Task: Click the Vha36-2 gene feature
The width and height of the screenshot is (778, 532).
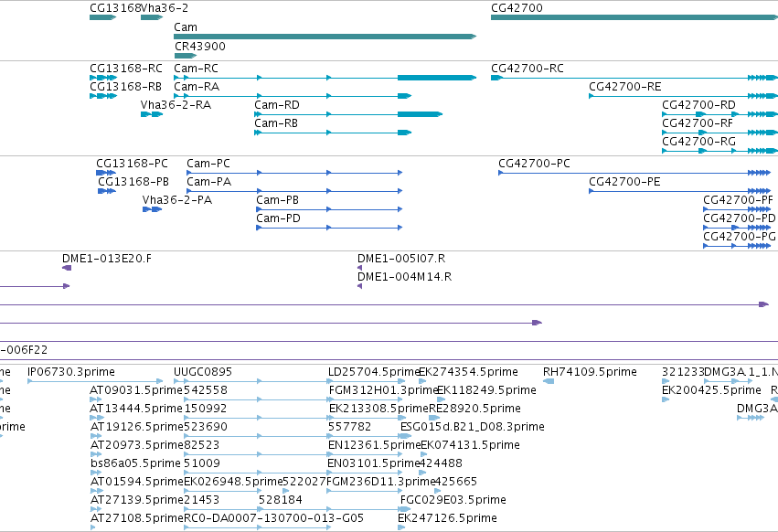Action: tap(152, 17)
